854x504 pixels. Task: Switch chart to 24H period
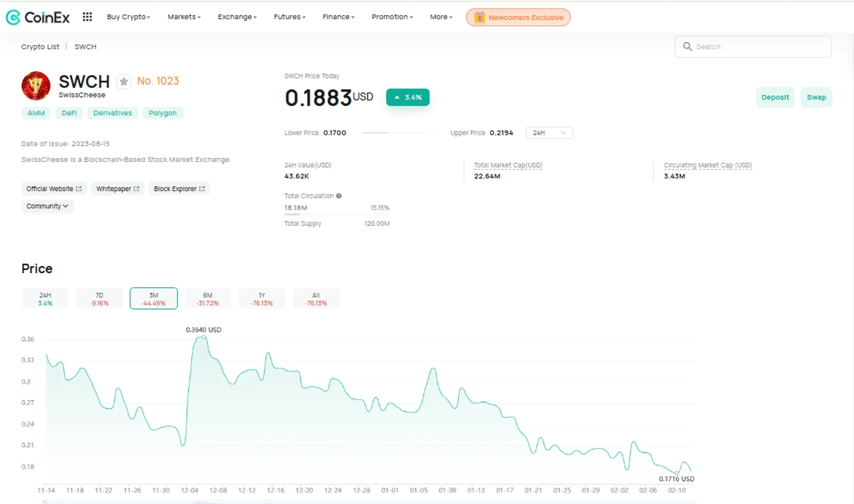(x=45, y=299)
